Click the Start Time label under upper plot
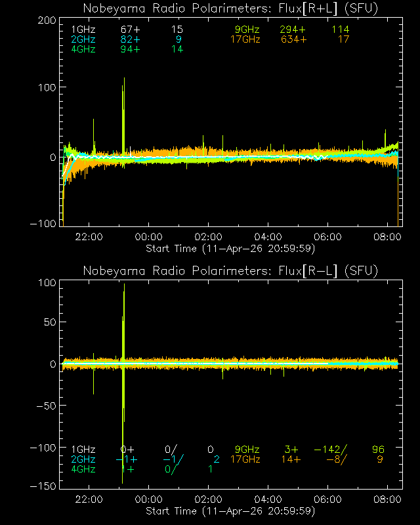The image size is (420, 525). tap(230, 248)
